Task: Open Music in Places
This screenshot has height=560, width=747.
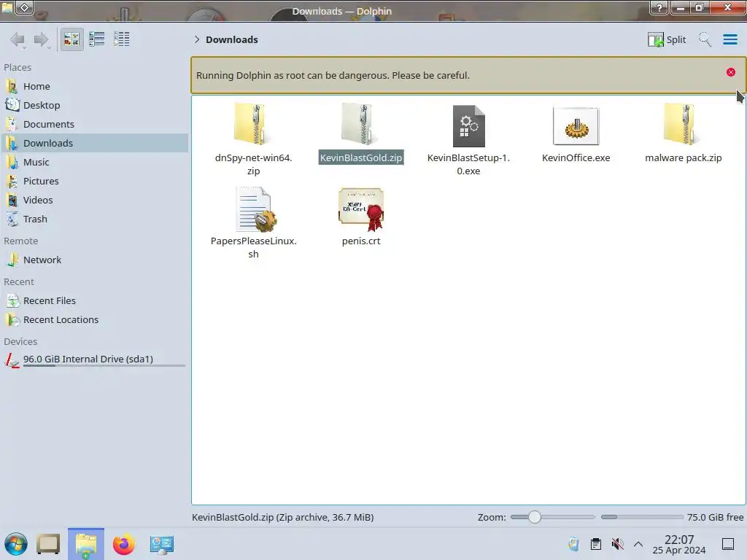Action: click(94, 162)
